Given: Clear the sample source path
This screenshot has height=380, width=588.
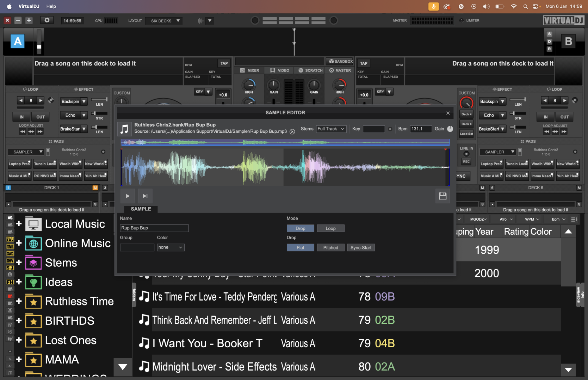Looking at the screenshot, I should 292,132.
